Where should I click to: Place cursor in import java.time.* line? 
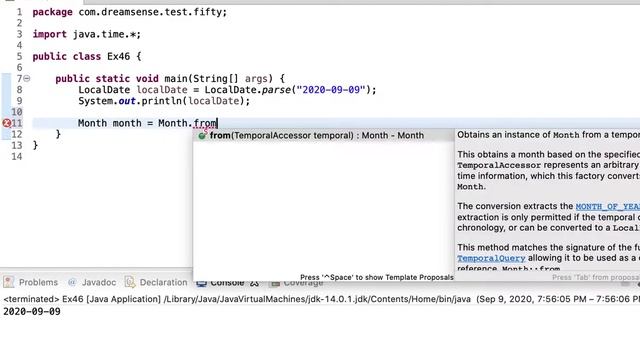coord(87,34)
